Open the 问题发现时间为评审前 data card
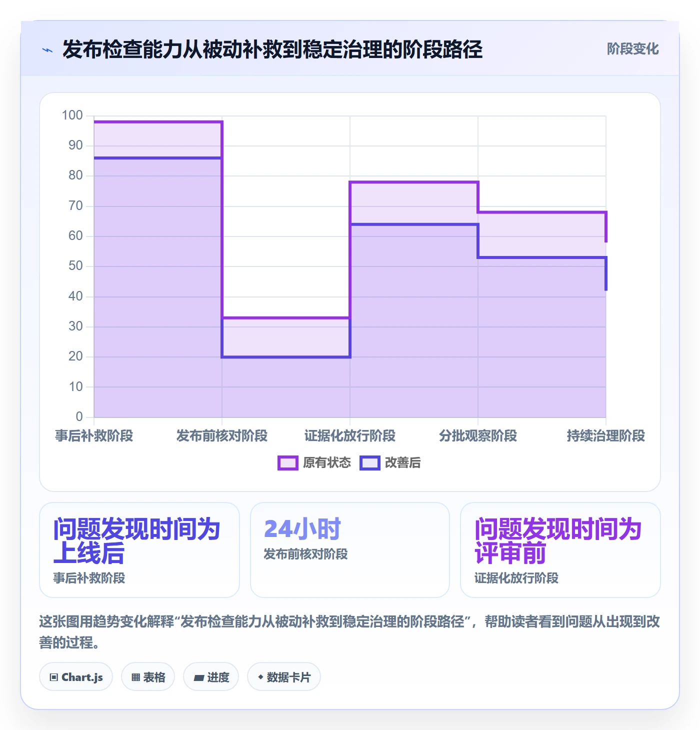700x730 pixels. (x=560, y=550)
